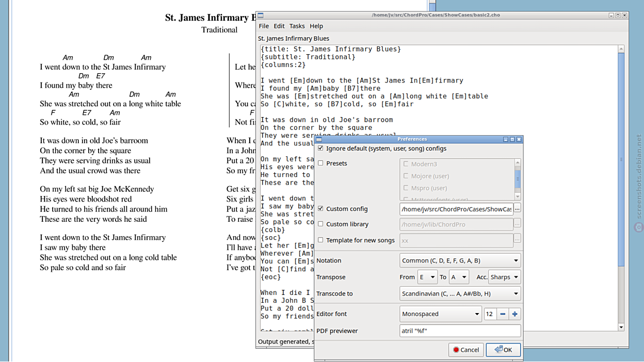644x362 pixels.
Task: Maximize the Preferences dialog
Action: click(512, 139)
